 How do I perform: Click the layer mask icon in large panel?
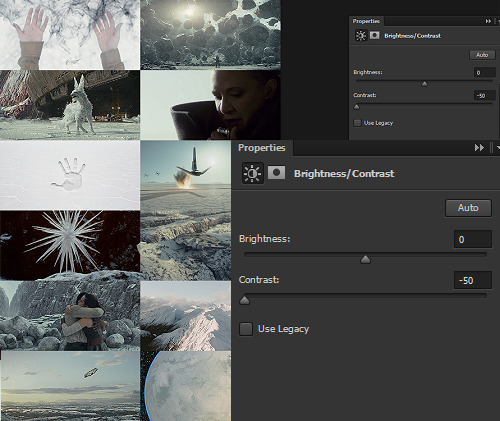(x=276, y=173)
